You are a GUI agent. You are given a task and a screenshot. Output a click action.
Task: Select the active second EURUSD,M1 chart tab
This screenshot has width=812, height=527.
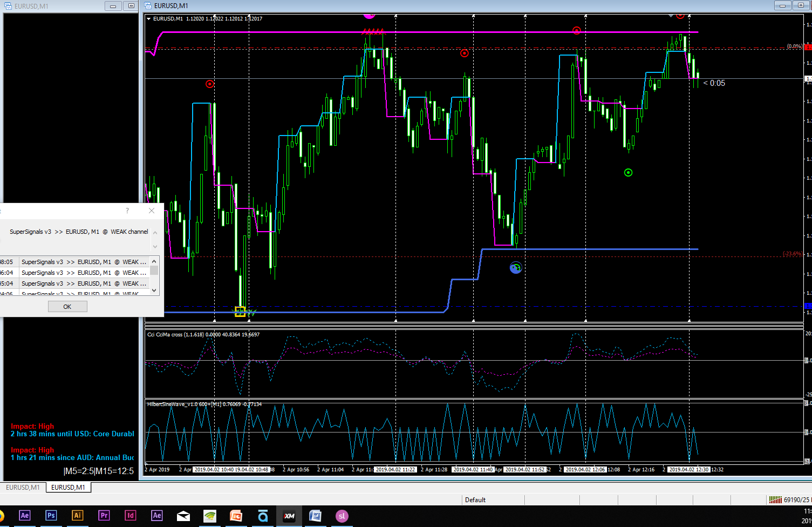68,487
